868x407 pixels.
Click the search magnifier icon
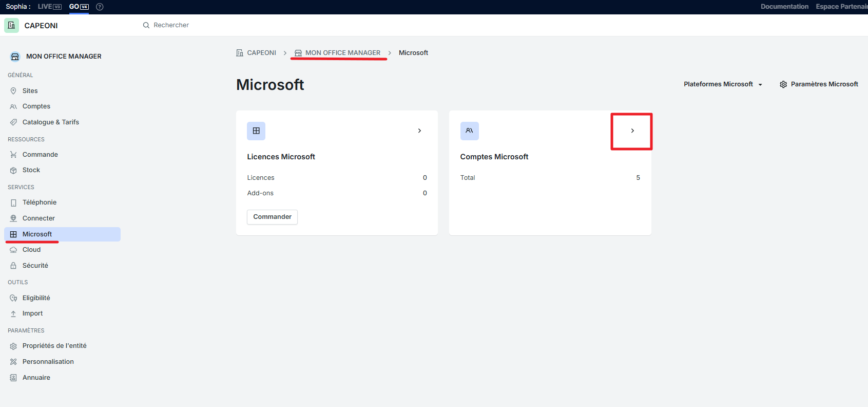point(146,25)
